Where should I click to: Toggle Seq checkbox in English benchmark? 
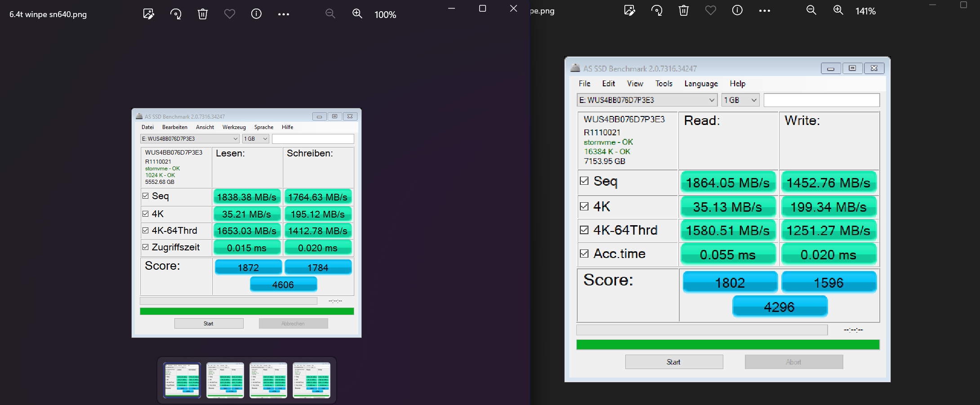tap(584, 181)
